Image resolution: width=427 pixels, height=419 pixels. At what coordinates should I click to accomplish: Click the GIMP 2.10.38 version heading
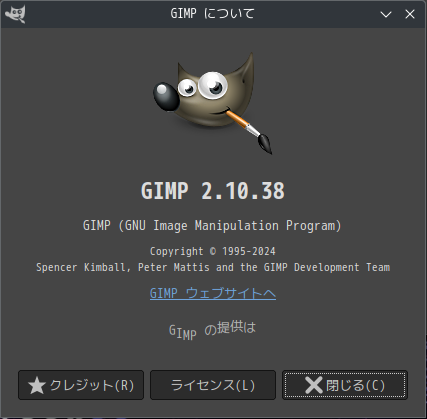pyautogui.click(x=213, y=191)
